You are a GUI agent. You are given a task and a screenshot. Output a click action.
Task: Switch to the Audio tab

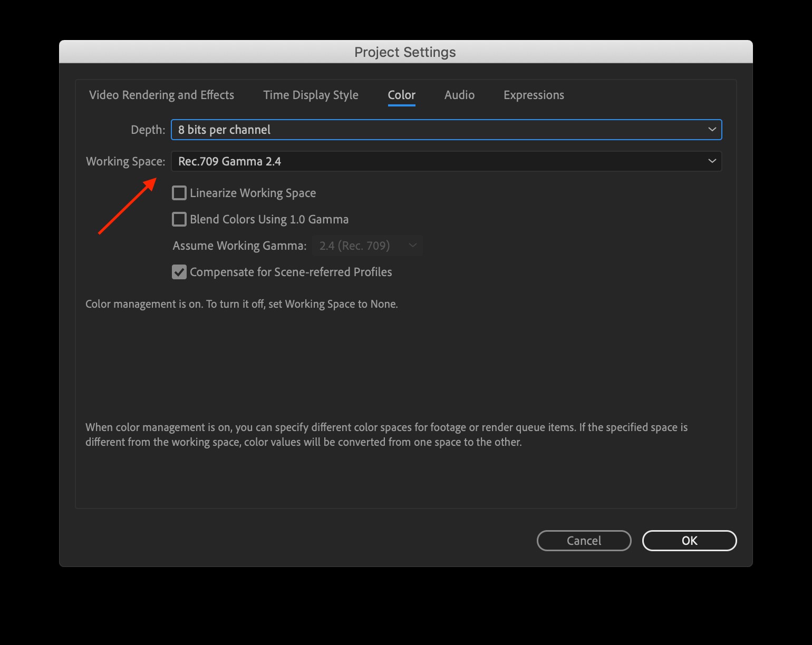(459, 95)
